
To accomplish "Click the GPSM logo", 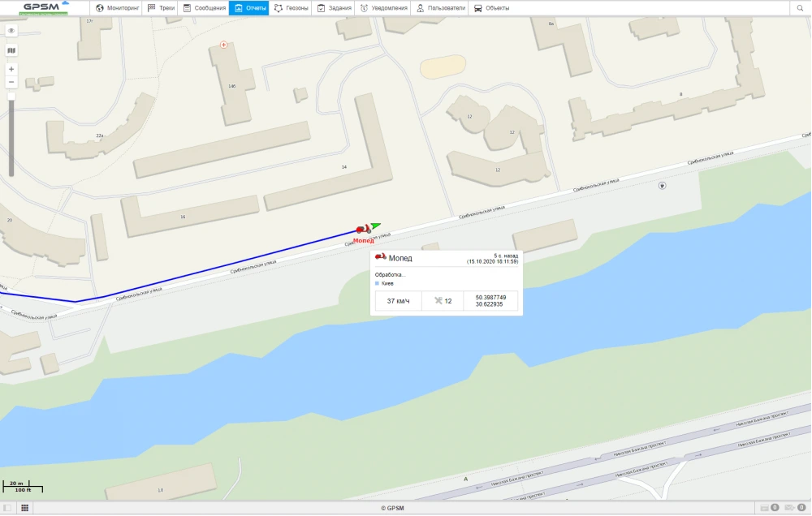I will pyautogui.click(x=44, y=8).
